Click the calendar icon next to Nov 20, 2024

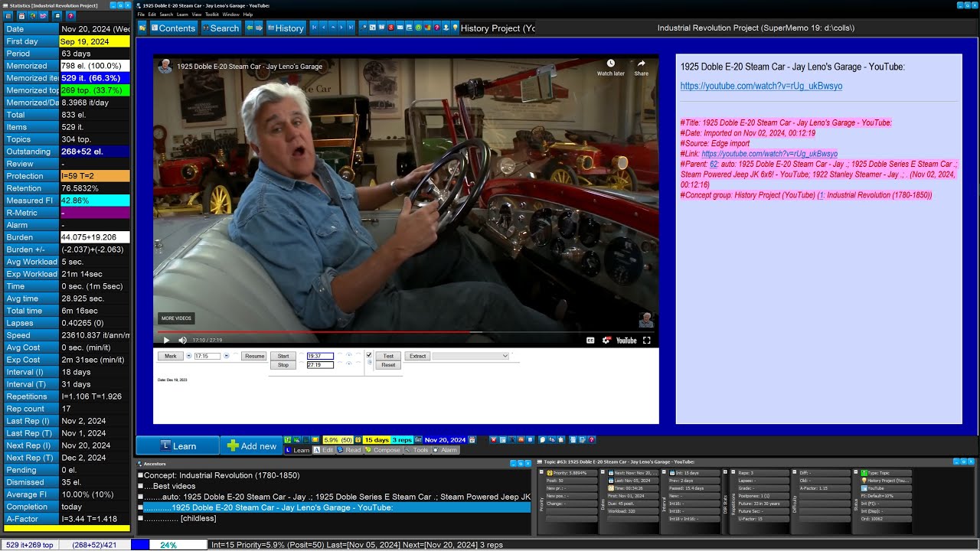[472, 440]
